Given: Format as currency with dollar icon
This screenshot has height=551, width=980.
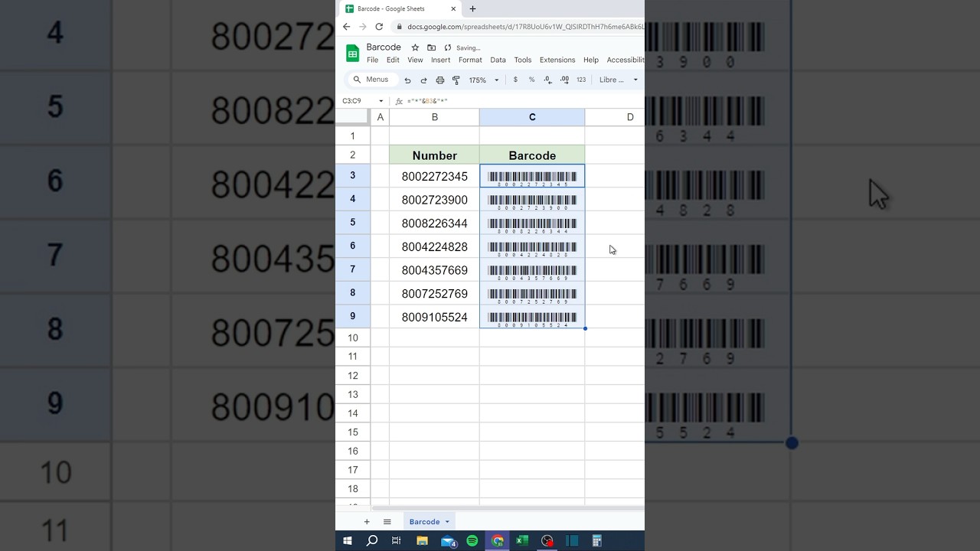Looking at the screenshot, I should (515, 80).
